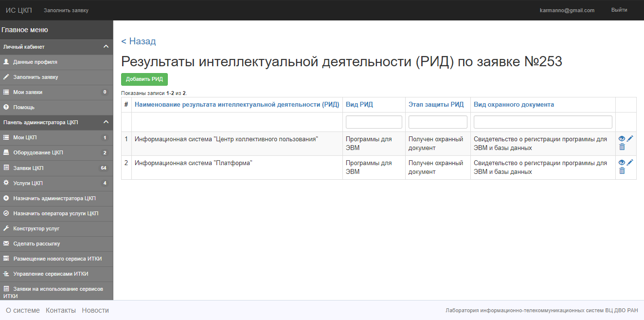View the 'Платформа' record using eye icon
644x320 pixels.
tap(622, 163)
